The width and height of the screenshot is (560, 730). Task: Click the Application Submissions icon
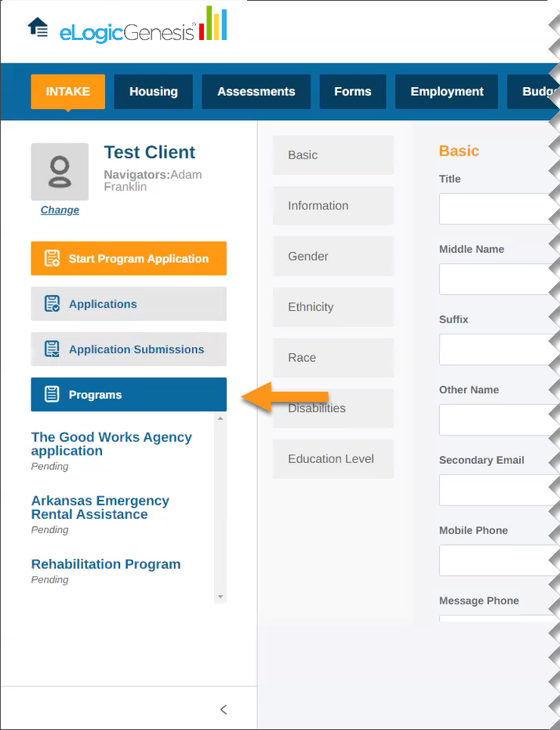click(x=52, y=349)
